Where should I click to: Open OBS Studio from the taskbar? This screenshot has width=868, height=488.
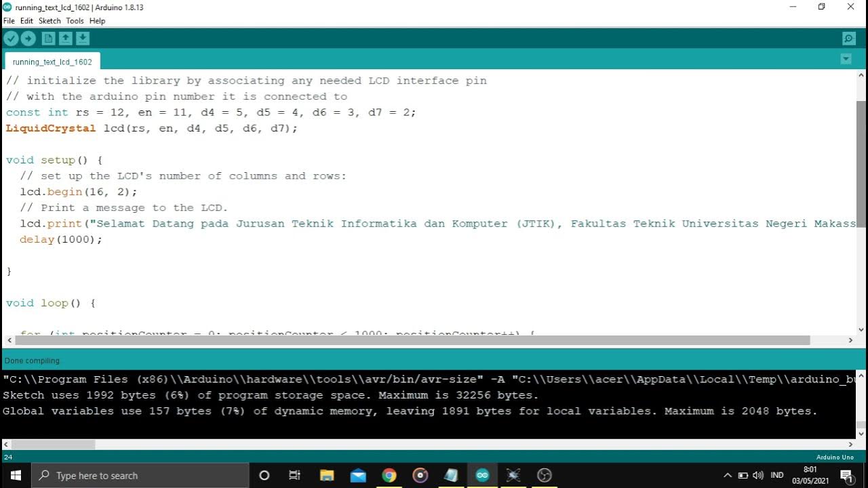click(x=545, y=476)
